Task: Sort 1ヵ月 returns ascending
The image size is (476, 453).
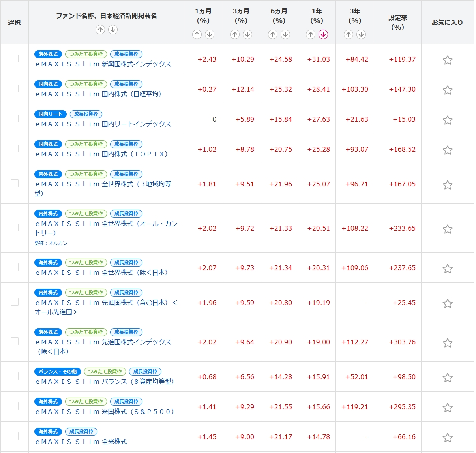Action: 197,34
